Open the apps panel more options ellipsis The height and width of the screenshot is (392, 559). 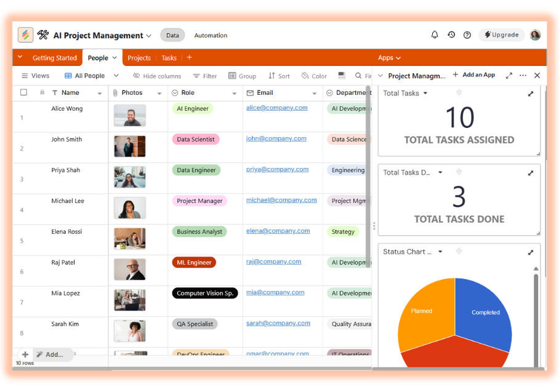(x=523, y=76)
